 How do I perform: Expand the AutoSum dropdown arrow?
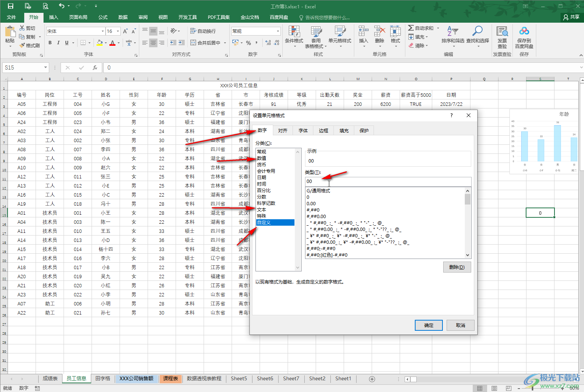[x=438, y=28]
